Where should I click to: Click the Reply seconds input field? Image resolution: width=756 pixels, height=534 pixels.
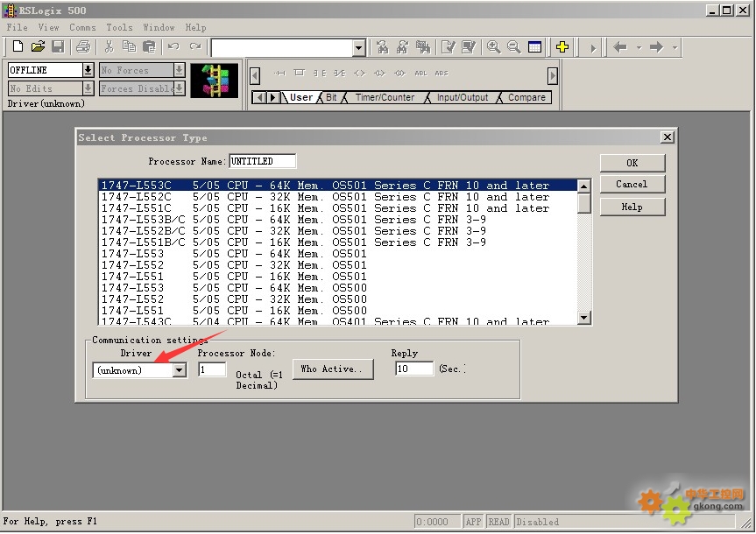[414, 369]
